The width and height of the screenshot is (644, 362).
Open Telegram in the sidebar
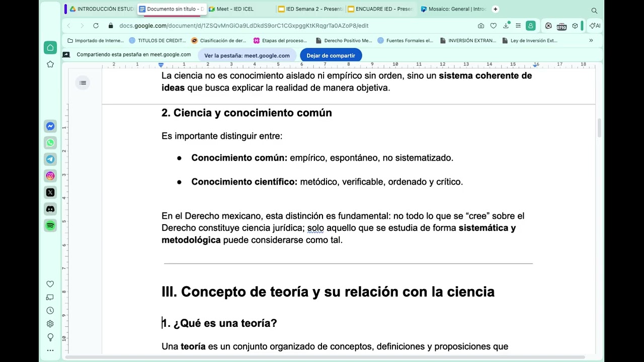(50, 159)
